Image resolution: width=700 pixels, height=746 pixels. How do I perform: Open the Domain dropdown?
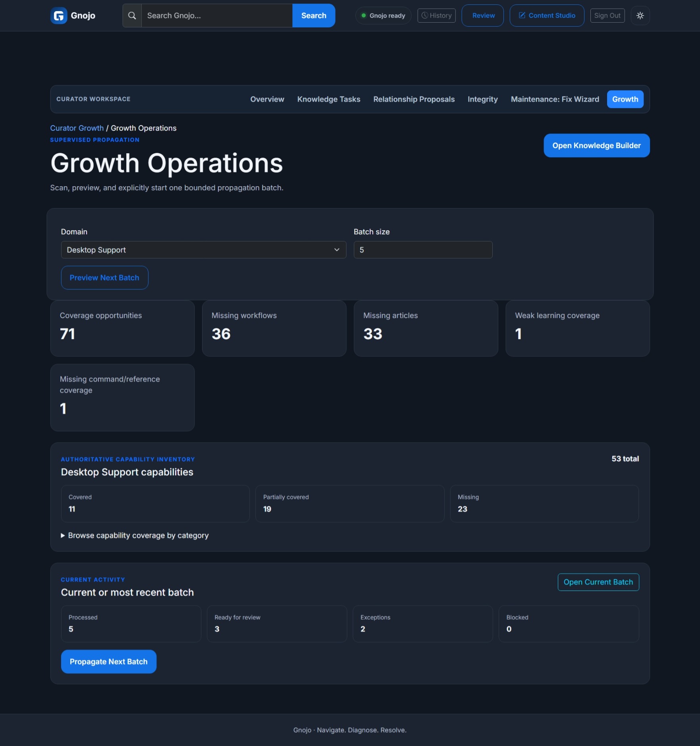click(203, 250)
